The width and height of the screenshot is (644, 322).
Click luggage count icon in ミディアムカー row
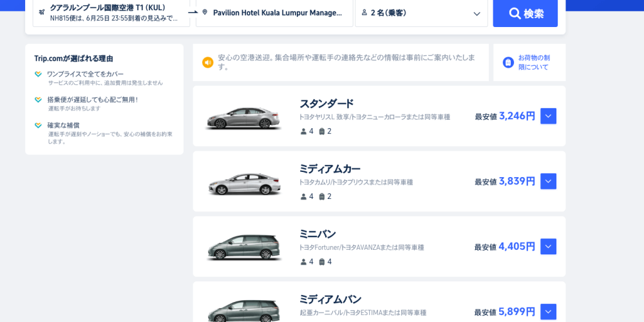(x=322, y=196)
